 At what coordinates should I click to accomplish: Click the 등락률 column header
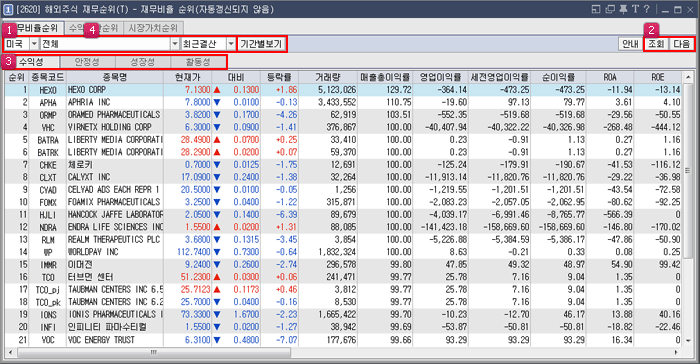click(279, 77)
